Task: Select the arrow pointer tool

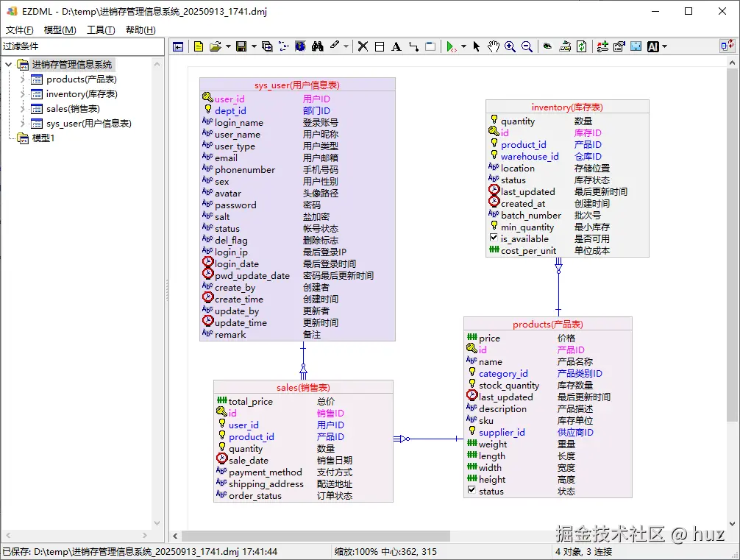Action: point(476,46)
